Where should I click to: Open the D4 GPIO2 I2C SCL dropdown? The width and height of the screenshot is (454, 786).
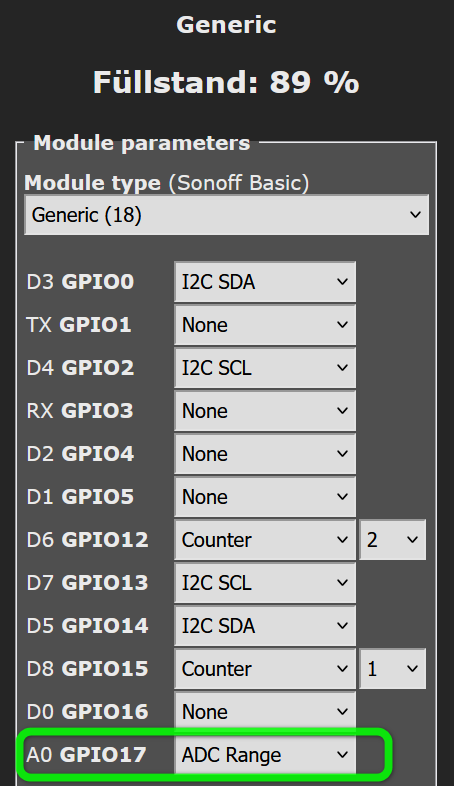tap(265, 368)
